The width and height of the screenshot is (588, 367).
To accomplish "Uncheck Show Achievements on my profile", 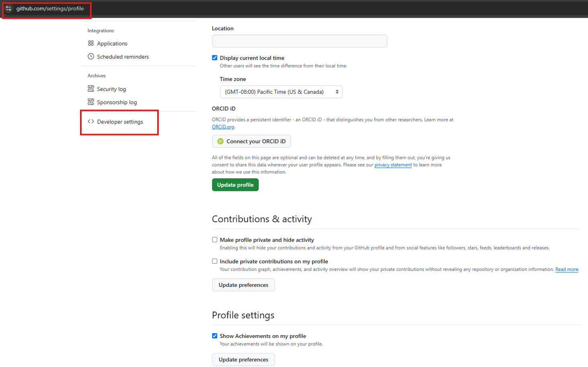I will click(x=215, y=336).
